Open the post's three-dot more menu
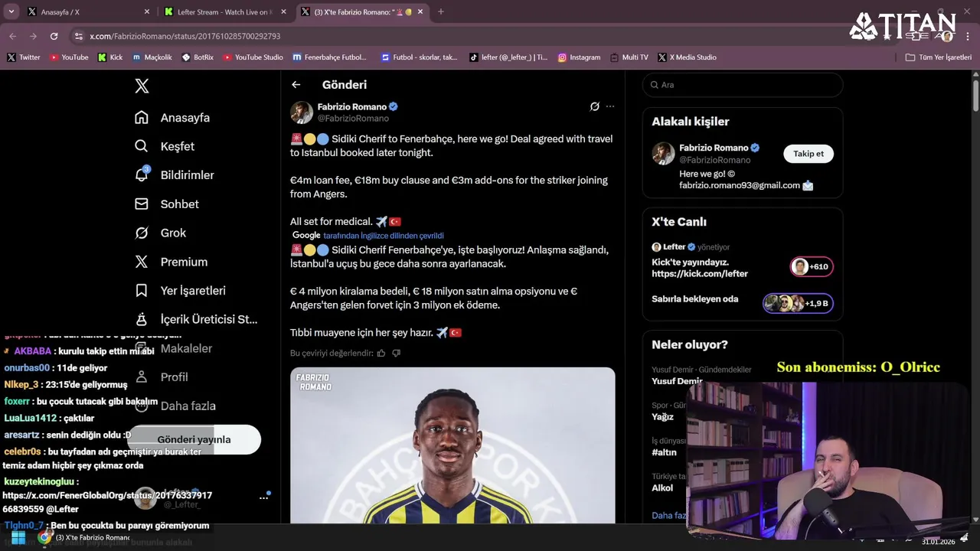This screenshot has height=551, width=980. click(x=610, y=106)
